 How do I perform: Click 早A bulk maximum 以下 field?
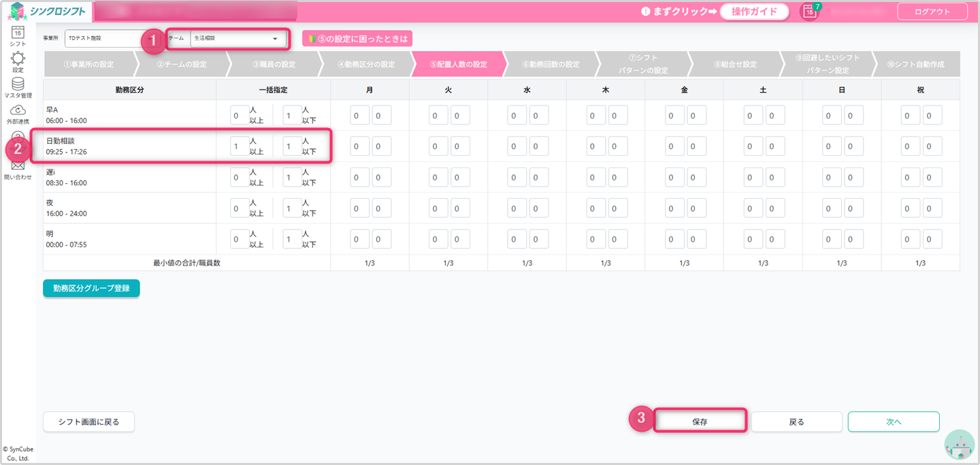click(x=292, y=116)
